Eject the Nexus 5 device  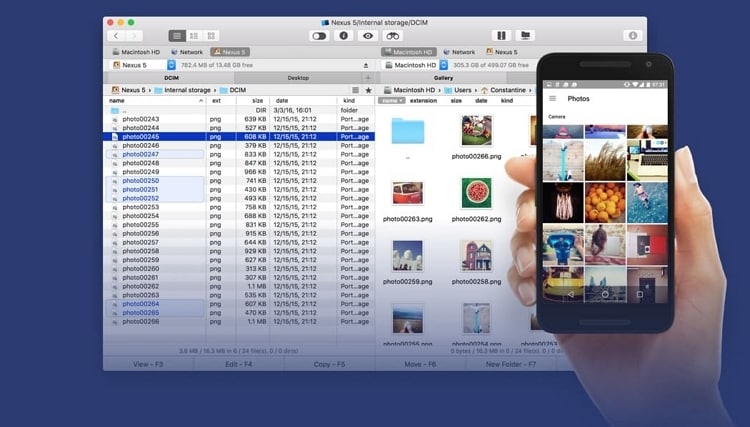tap(366, 65)
